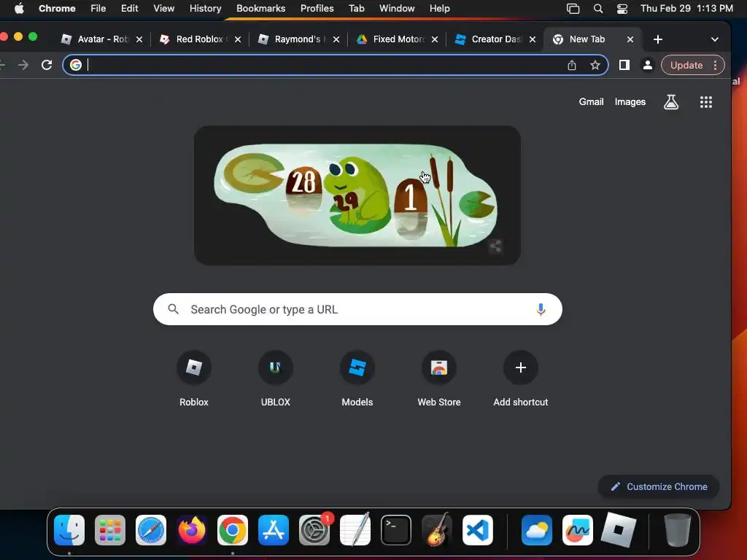The width and height of the screenshot is (747, 560).
Task: Click the Update button
Action: 686,65
